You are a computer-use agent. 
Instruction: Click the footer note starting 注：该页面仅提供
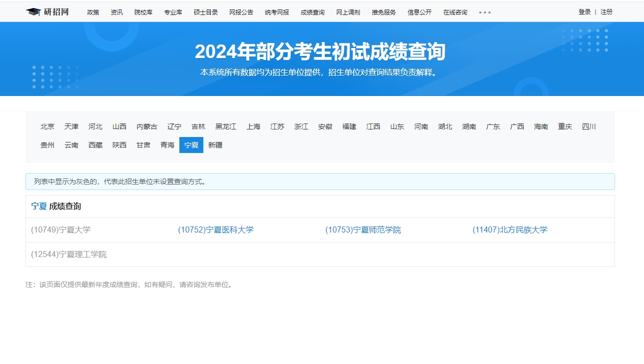pos(129,285)
